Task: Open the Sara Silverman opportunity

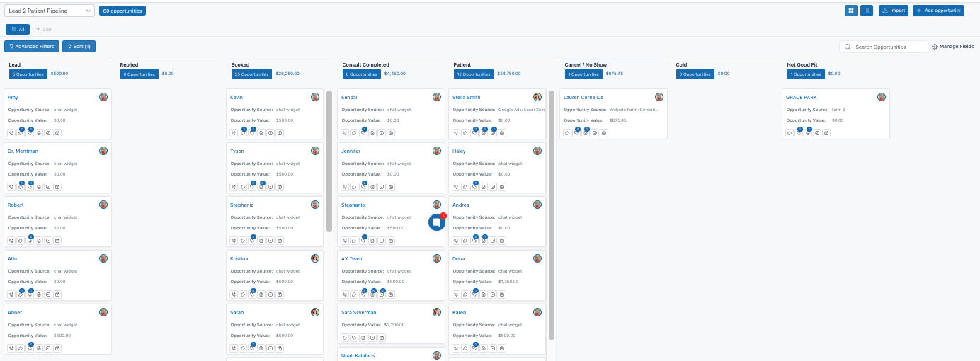Action: pos(358,312)
